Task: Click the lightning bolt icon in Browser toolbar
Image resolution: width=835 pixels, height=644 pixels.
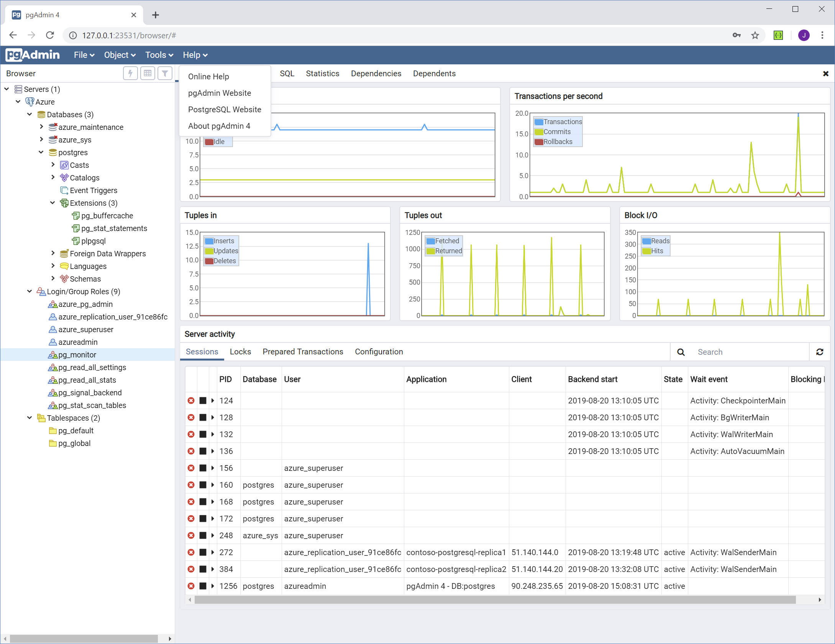Action: pyautogui.click(x=130, y=73)
